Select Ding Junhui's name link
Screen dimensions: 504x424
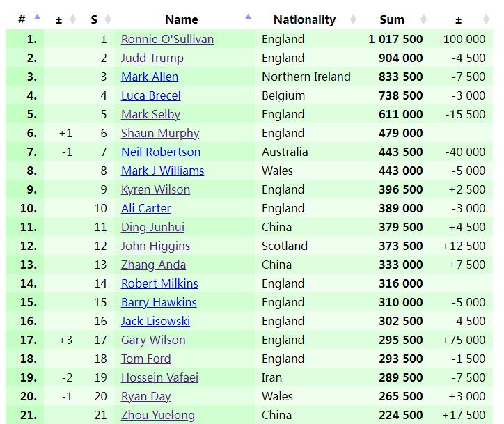pyautogui.click(x=152, y=227)
